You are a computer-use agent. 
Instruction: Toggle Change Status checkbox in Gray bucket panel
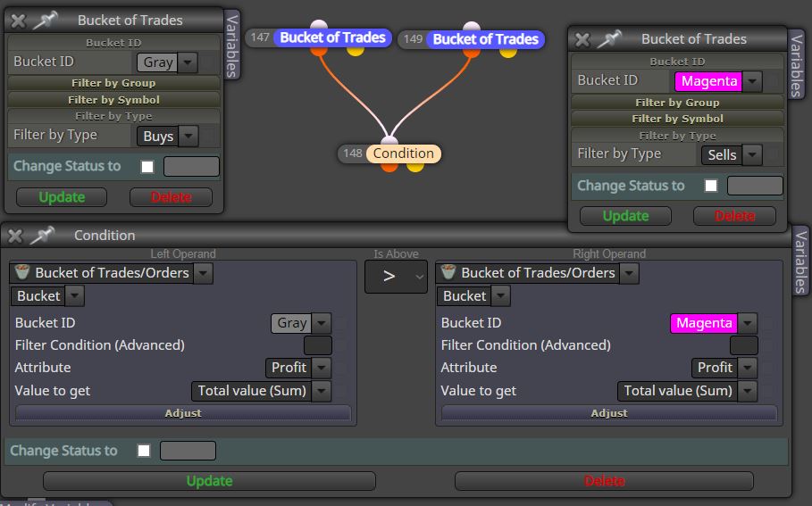(147, 167)
